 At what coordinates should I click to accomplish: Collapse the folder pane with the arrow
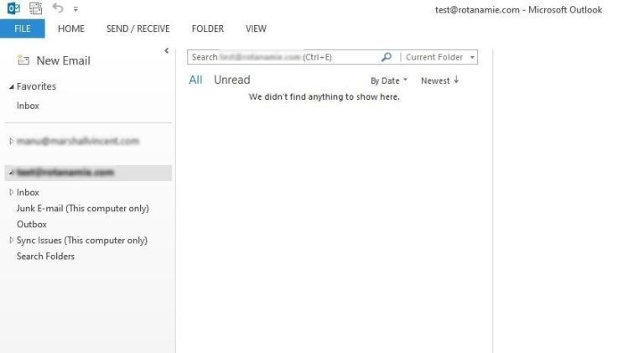(x=166, y=51)
